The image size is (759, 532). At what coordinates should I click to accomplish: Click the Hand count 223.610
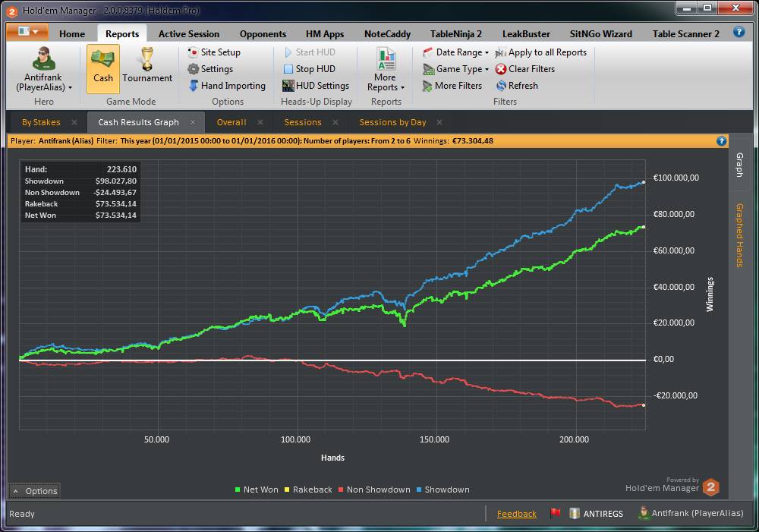121,169
